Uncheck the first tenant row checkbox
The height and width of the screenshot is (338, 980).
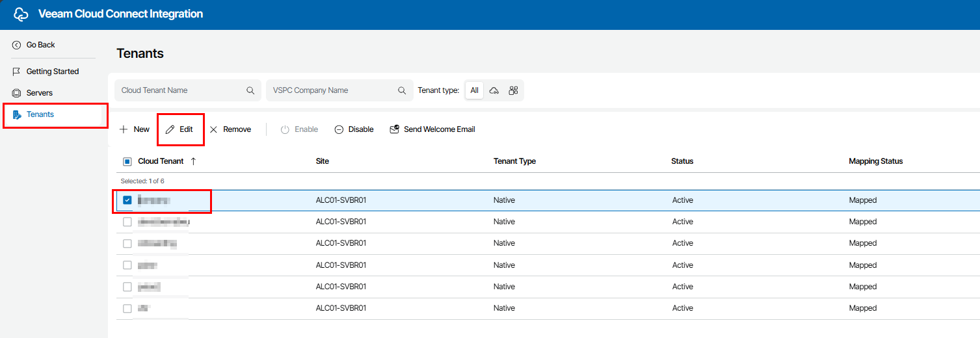click(x=127, y=200)
